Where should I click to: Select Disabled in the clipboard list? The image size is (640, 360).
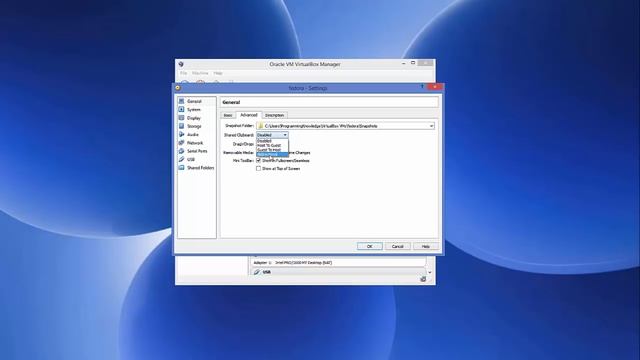point(272,141)
